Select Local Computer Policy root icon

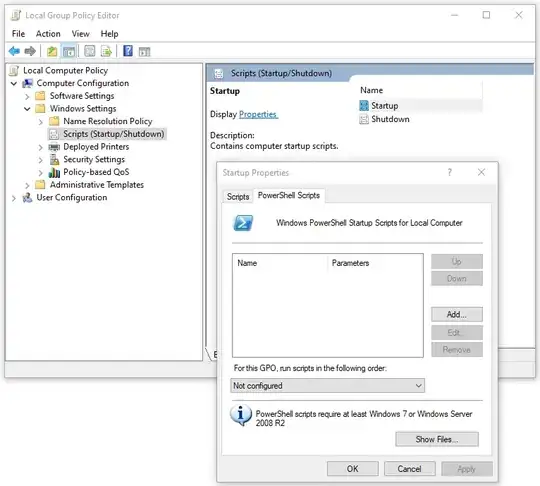point(14,71)
